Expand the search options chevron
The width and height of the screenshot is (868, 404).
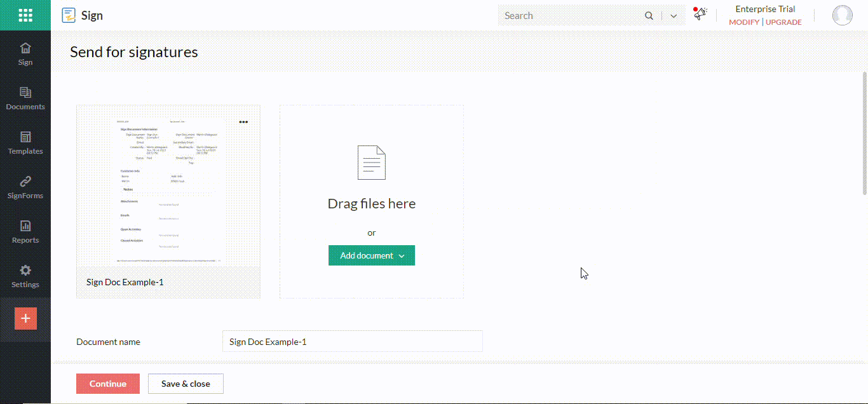click(x=673, y=15)
